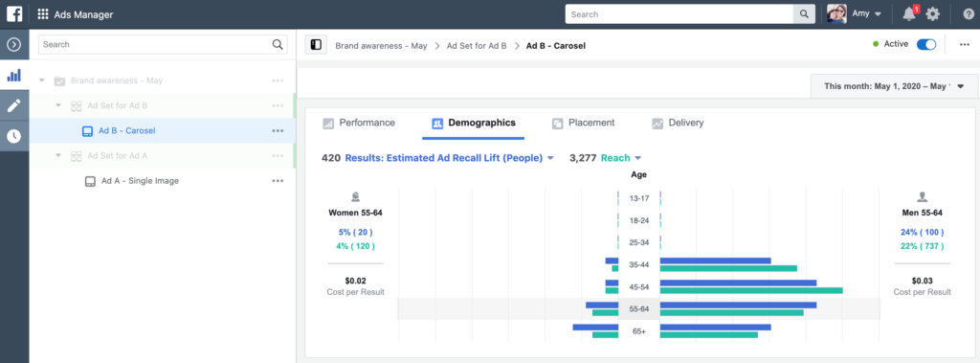Select the 18-24 age row label
Viewport: 980px width, 363px height.
(x=639, y=221)
